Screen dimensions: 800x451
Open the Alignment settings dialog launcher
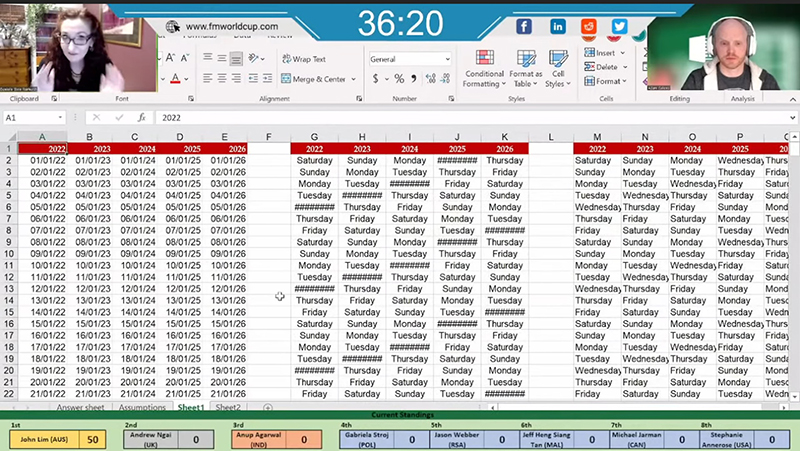[x=359, y=98]
